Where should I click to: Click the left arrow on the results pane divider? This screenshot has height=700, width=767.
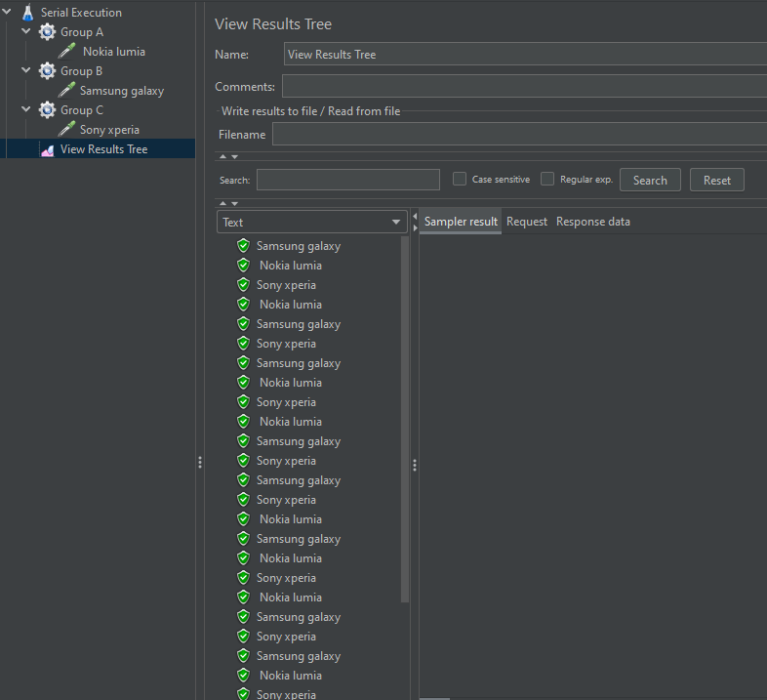tap(415, 216)
